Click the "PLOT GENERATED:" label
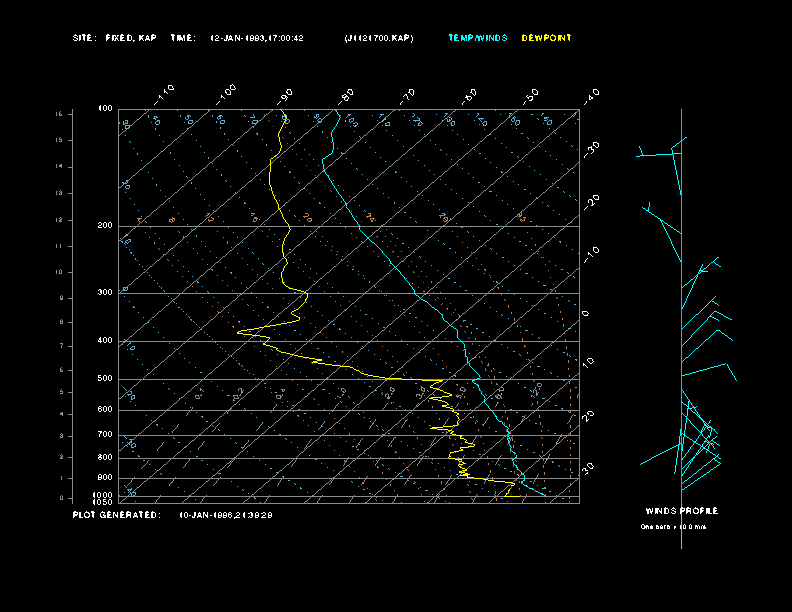Viewport: 792px width, 612px height. [117, 515]
